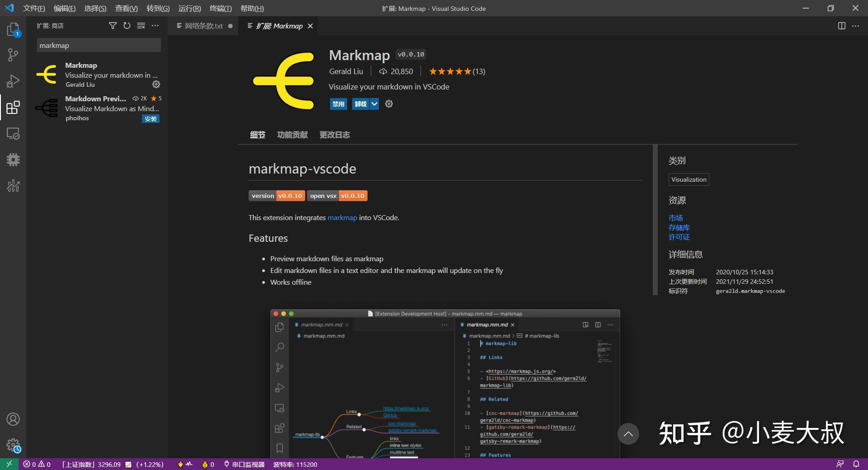Open the Explorer icon in the activity bar
868x470 pixels.
pyautogui.click(x=13, y=29)
